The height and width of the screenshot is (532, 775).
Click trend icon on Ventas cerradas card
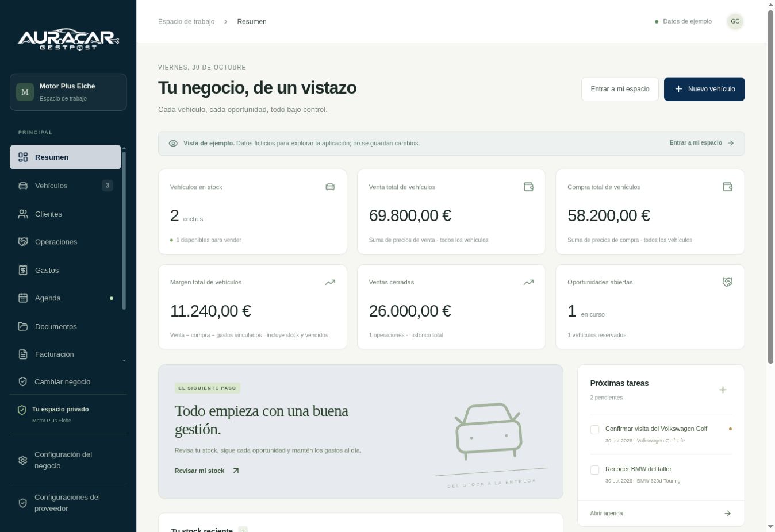coord(529,282)
